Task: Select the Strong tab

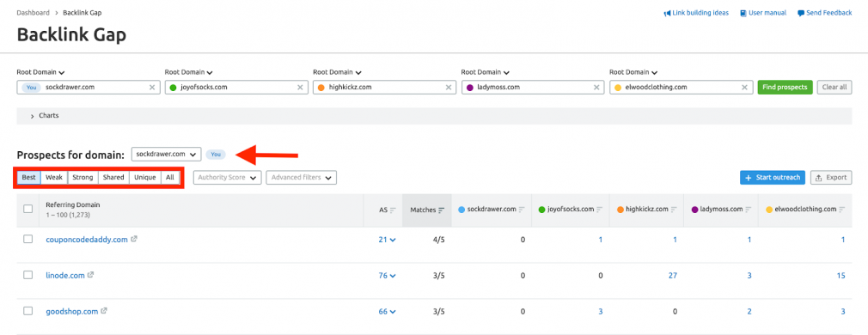Action: point(83,178)
